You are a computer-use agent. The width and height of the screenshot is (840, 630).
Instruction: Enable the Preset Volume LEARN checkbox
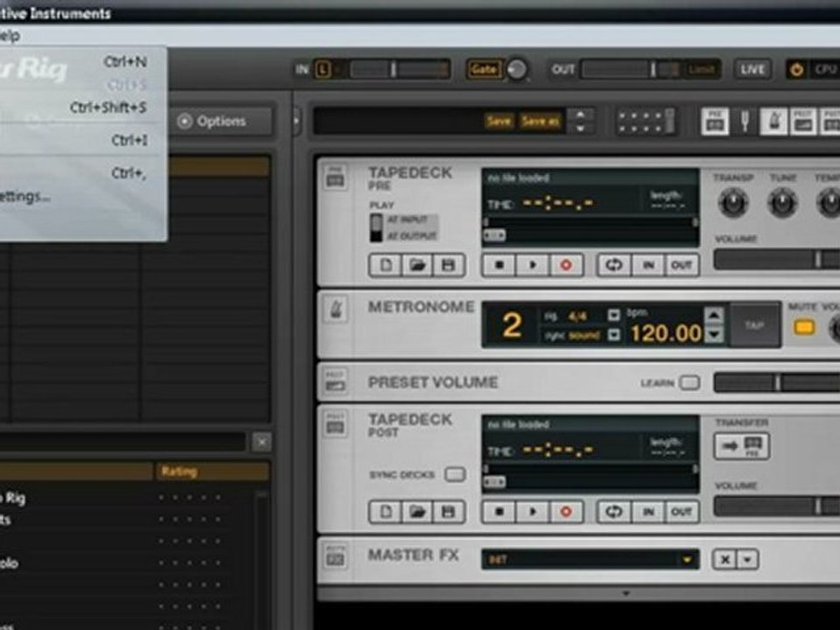pyautogui.click(x=689, y=382)
